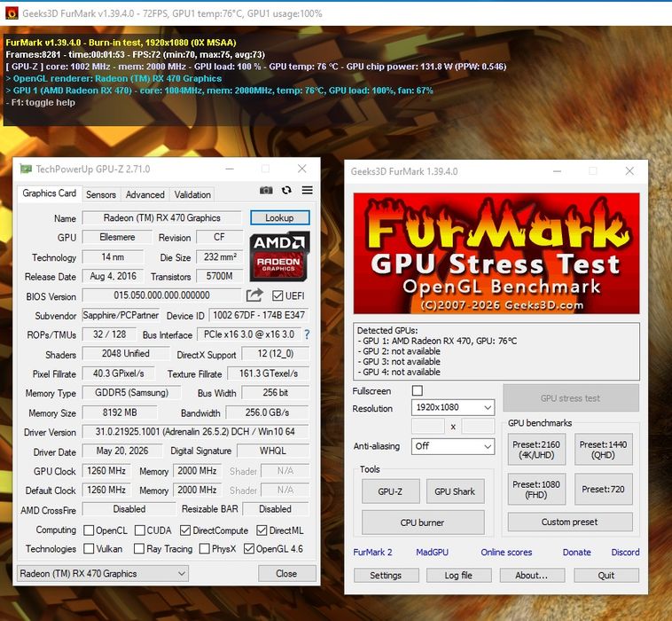This screenshot has height=621, width=672.
Task: Open the Resolution 1920x1080 dropdown
Action: pos(452,407)
